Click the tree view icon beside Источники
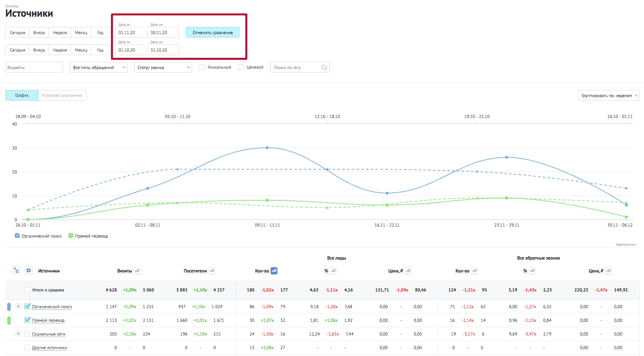 point(16,270)
